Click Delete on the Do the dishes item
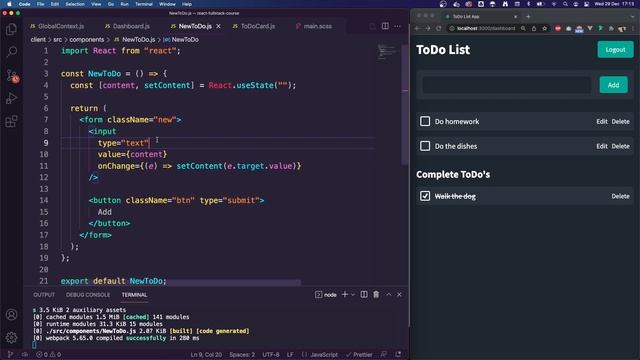 [620, 146]
